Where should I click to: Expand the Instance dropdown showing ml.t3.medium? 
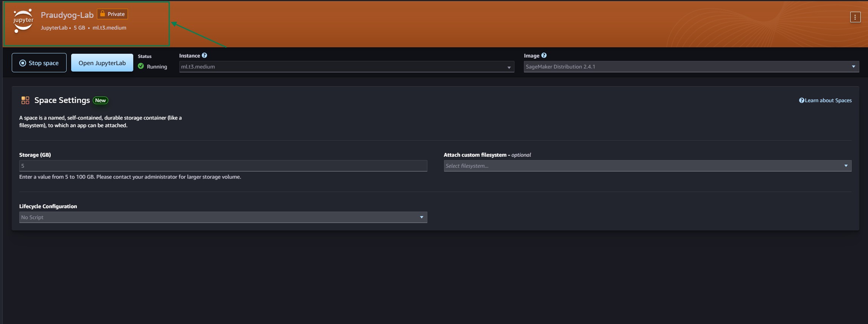(346, 67)
